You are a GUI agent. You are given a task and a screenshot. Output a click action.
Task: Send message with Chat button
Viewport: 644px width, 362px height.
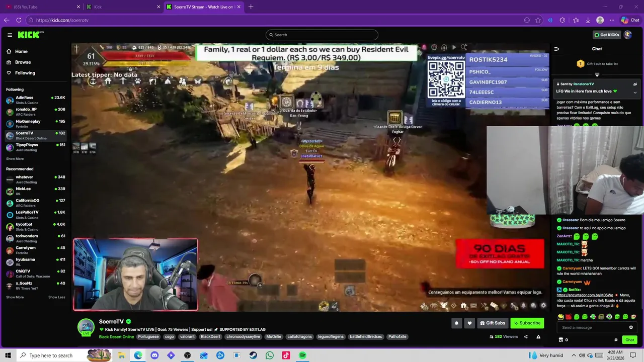point(629,340)
